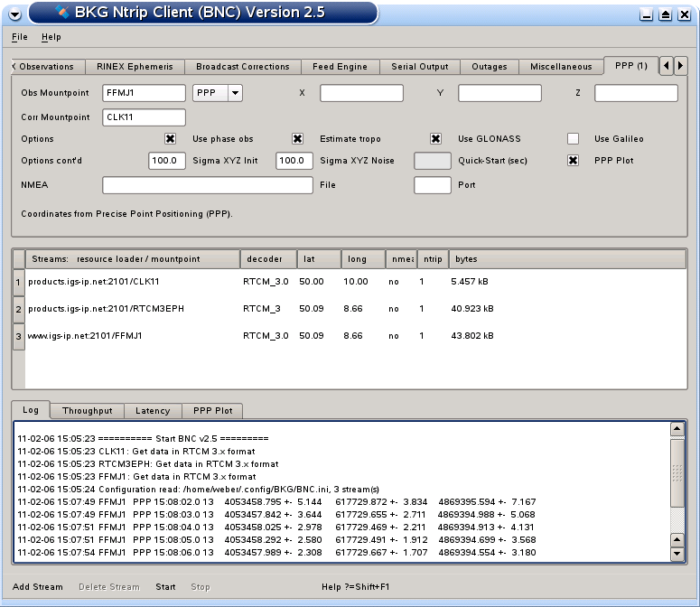Disable the Estimate tropo checkbox
Viewport: 700px width, 607px height.
point(297,139)
